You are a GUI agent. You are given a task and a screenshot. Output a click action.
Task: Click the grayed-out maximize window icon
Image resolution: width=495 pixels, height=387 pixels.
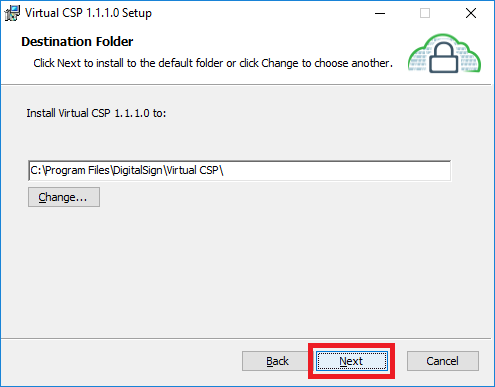[425, 13]
